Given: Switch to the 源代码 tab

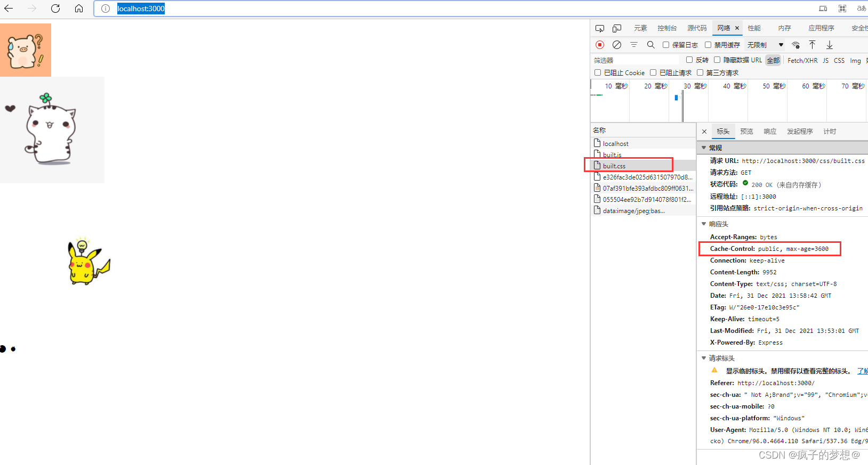Looking at the screenshot, I should point(697,28).
